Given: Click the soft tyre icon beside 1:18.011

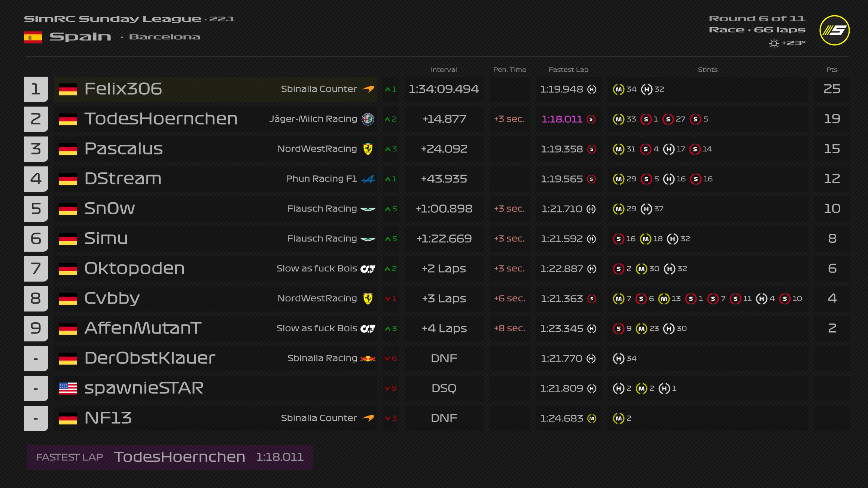Looking at the screenshot, I should 591,119.
